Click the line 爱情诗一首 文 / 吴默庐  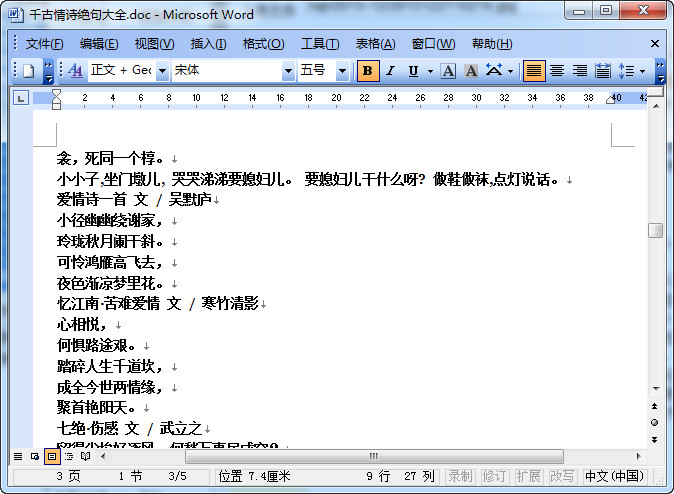pyautogui.click(x=134, y=200)
